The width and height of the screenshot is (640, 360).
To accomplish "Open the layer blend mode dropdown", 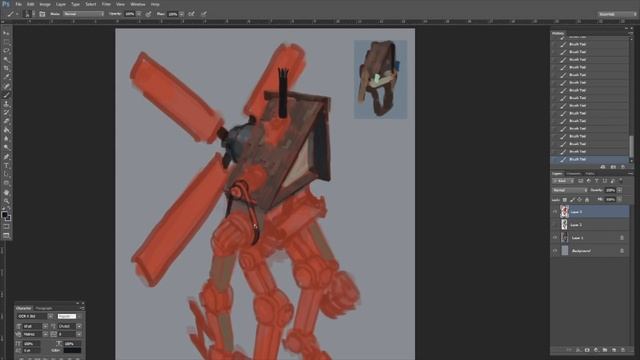I will pos(570,190).
